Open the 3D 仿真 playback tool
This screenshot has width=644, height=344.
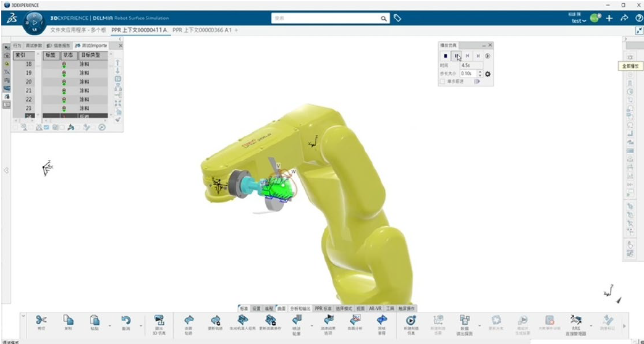click(159, 320)
